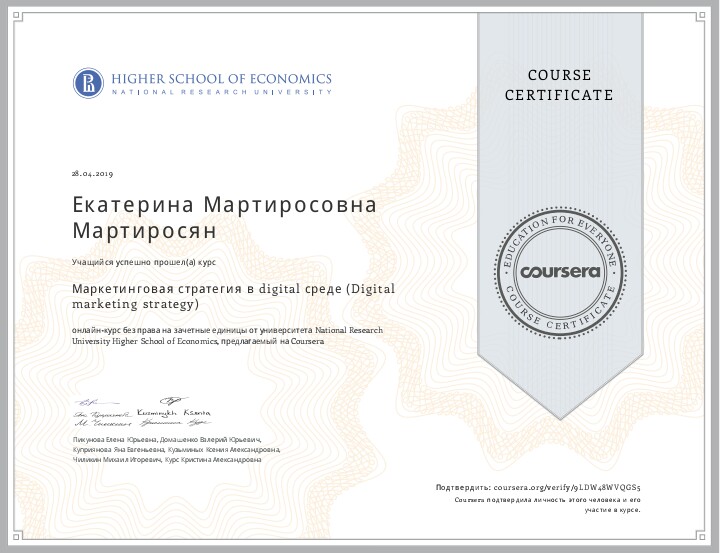Click the Coursera identity confirmation footnote
Screen dimensions: 720x553
[x=547, y=503]
